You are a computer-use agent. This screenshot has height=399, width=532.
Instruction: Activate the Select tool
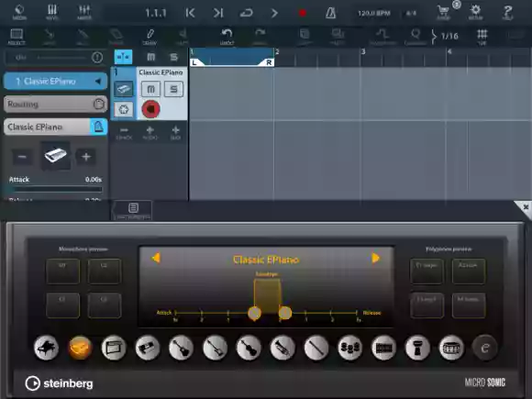[x=17, y=37]
